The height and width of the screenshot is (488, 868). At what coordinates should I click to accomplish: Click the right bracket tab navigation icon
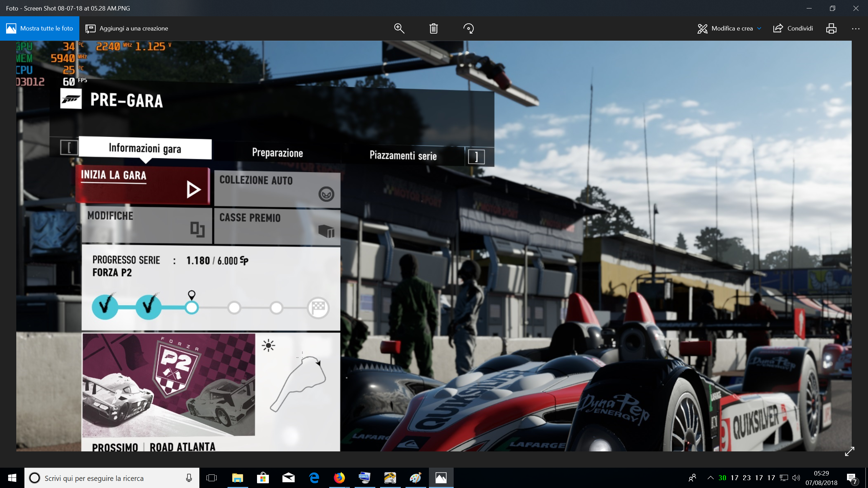pyautogui.click(x=476, y=157)
